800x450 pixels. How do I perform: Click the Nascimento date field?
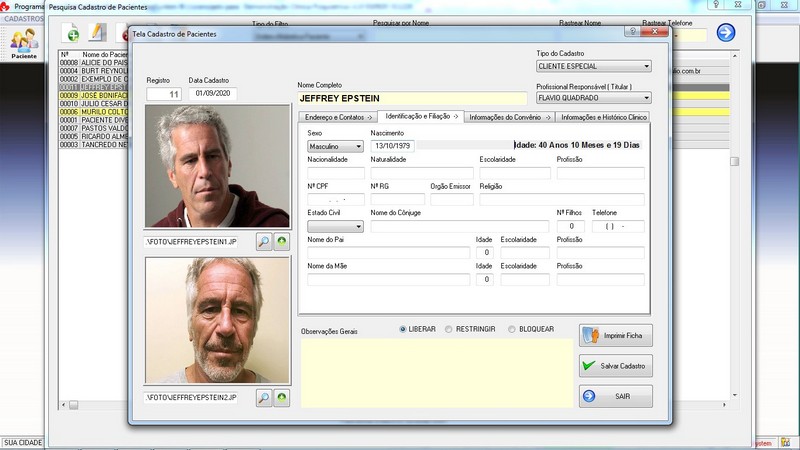[x=392, y=146]
